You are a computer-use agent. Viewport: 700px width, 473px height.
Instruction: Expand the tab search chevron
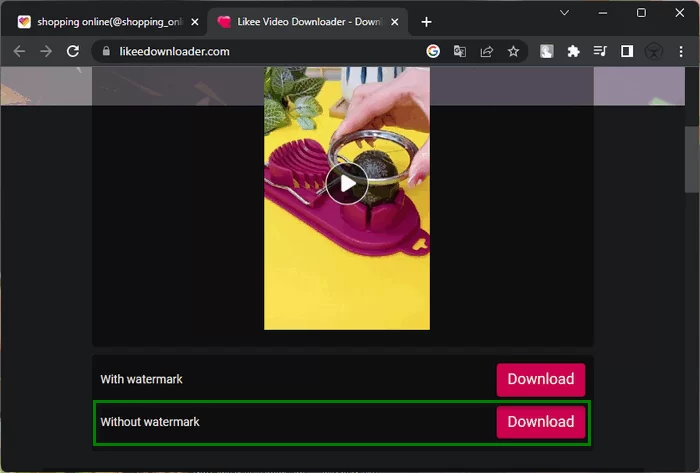565,13
